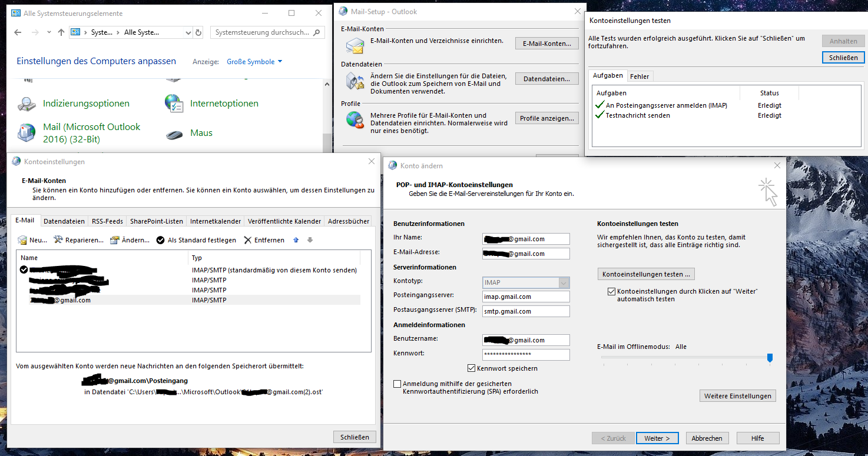The height and width of the screenshot is (456, 868).
Task: Open Internetoptionen icon in control panel
Action: pos(175,104)
